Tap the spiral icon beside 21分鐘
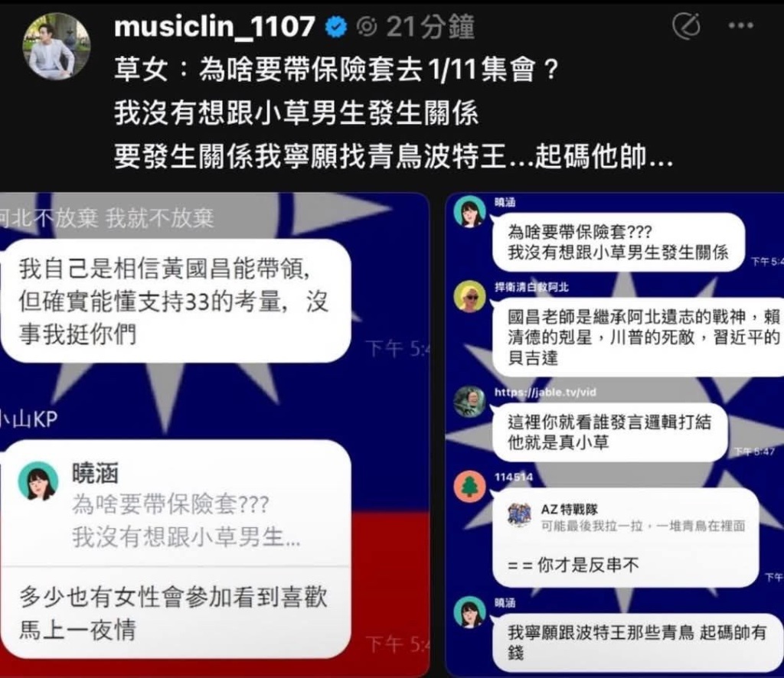 tap(367, 27)
